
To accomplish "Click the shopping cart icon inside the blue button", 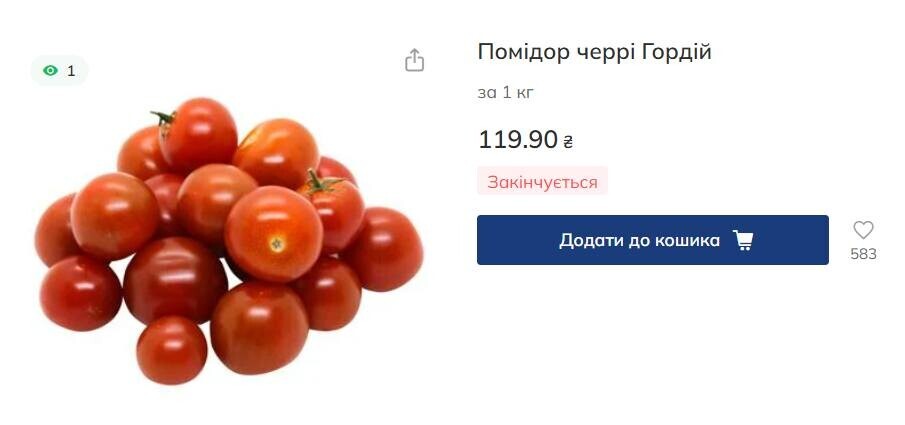I will pos(742,240).
